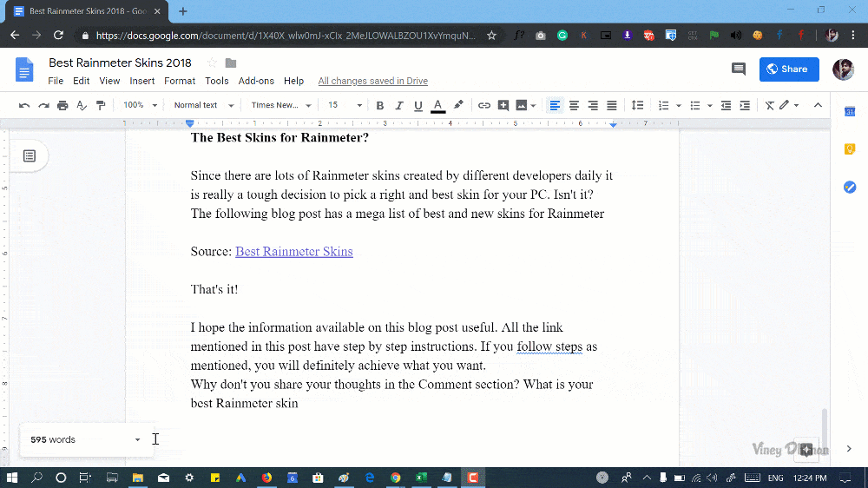Click the Redo icon in the toolbar

43,105
